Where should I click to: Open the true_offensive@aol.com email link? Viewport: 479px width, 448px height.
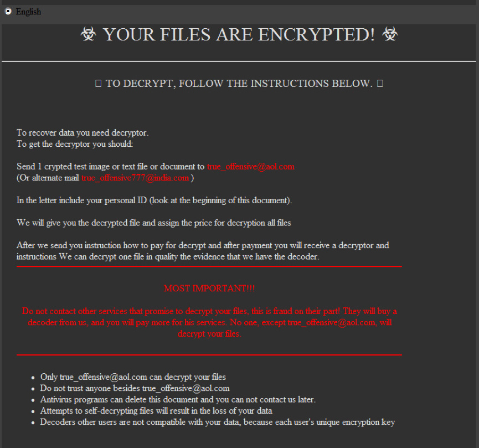click(x=250, y=166)
